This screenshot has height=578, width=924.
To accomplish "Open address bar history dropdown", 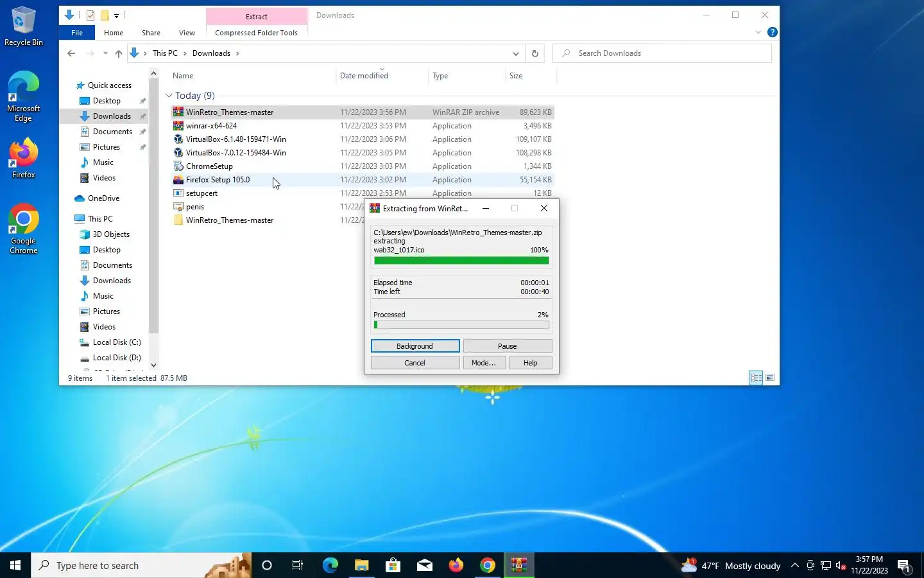I will (515, 53).
